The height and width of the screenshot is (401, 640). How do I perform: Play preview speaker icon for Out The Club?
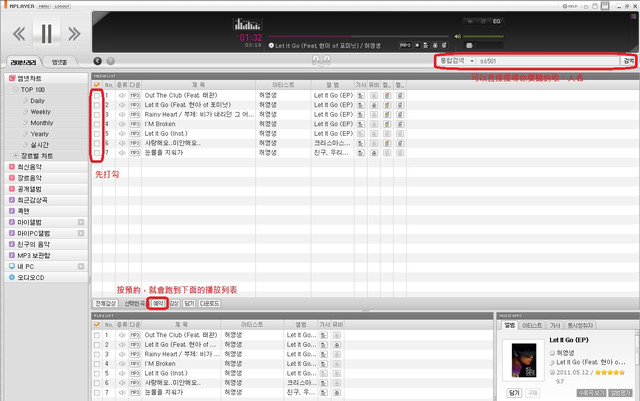[122, 96]
